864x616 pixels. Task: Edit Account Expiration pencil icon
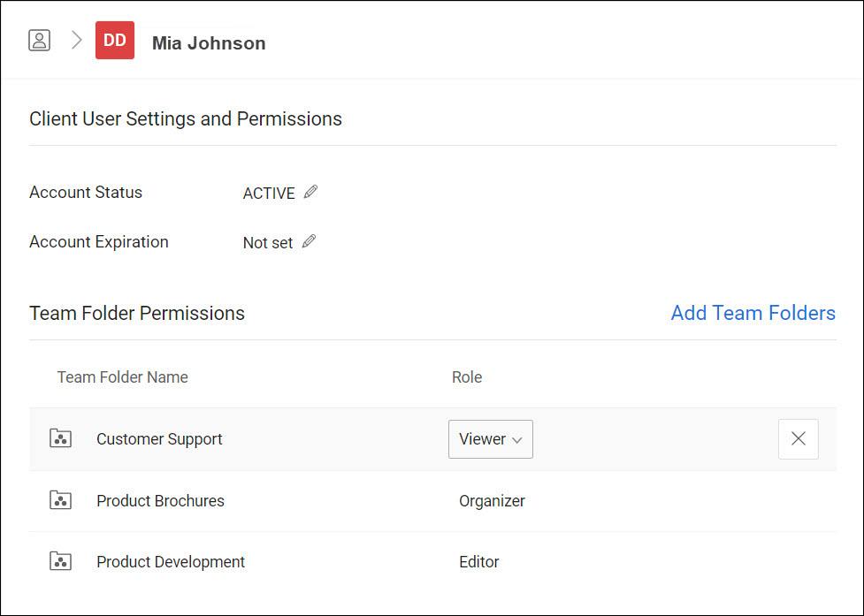(309, 241)
